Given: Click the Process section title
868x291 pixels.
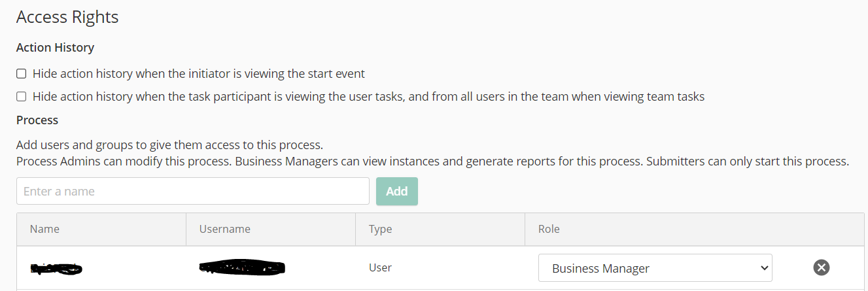Looking at the screenshot, I should point(37,120).
